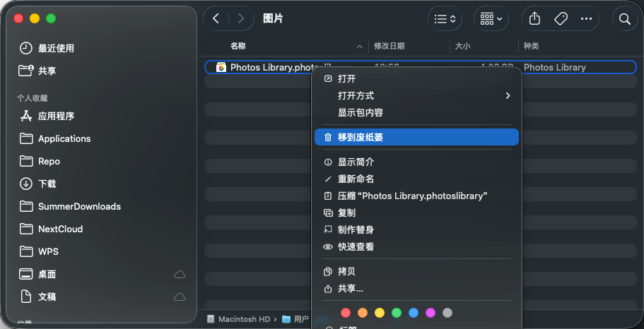
Task: Open the NextCloud folder in sidebar
Action: coord(60,229)
